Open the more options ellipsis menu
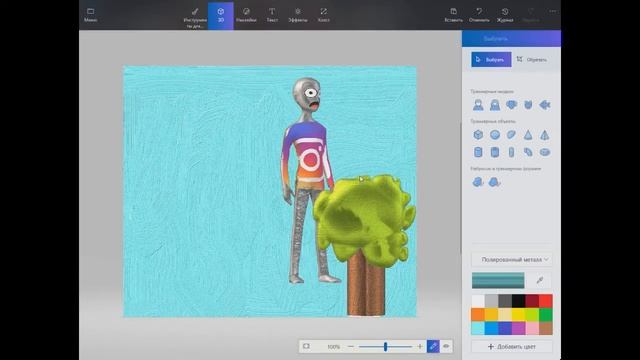Screen dimensions: 640x360 (553, 11)
